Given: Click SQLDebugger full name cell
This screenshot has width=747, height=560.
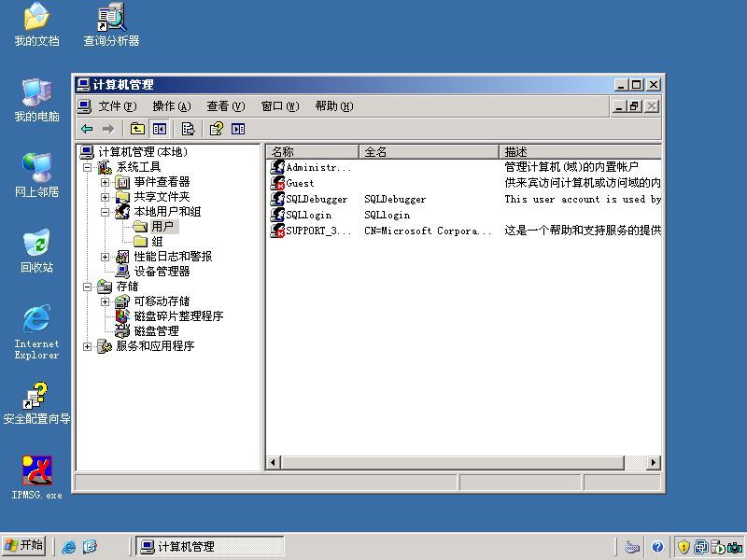Looking at the screenshot, I should coord(395,199).
